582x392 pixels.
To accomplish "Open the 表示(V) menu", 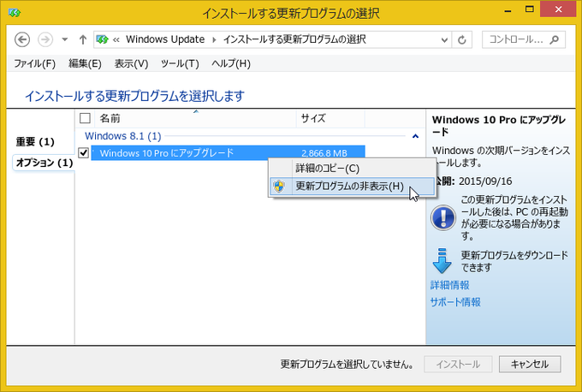I will (x=131, y=63).
